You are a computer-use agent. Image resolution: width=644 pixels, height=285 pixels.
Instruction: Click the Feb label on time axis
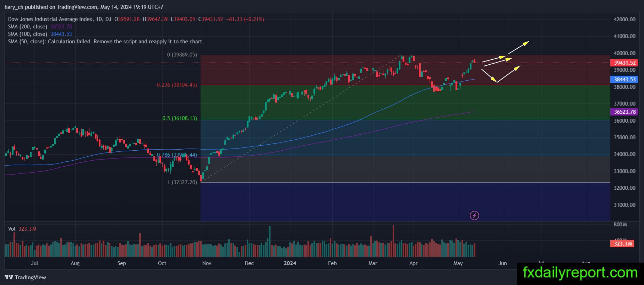(332, 263)
